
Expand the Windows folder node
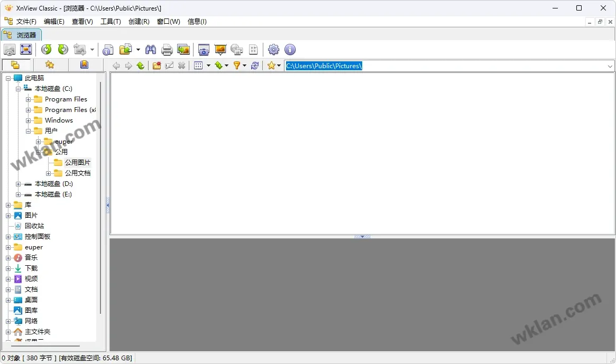pyautogui.click(x=28, y=120)
